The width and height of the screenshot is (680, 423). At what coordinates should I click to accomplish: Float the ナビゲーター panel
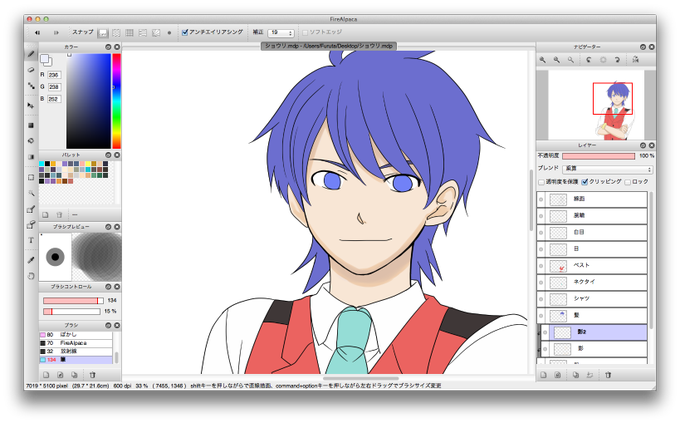pyautogui.click(x=643, y=47)
